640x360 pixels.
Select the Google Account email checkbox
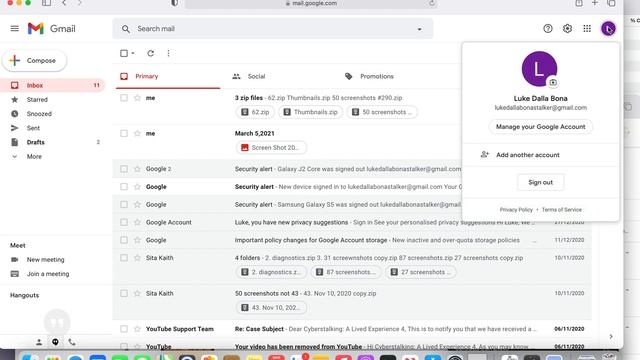pos(124,222)
